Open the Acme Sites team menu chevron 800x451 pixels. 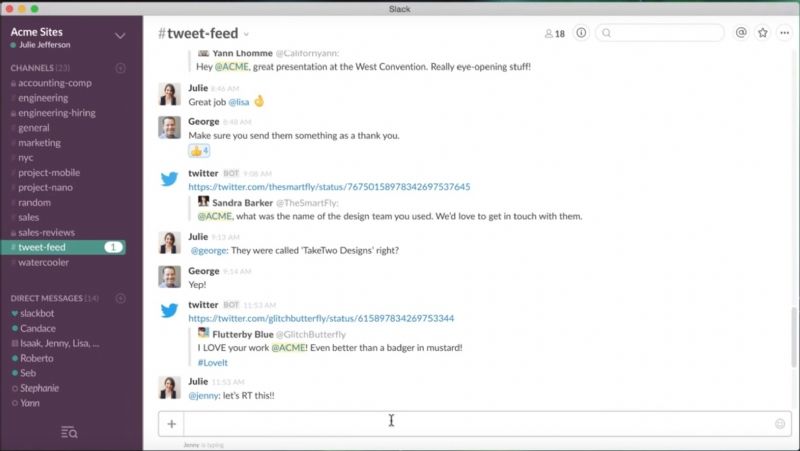click(x=120, y=36)
